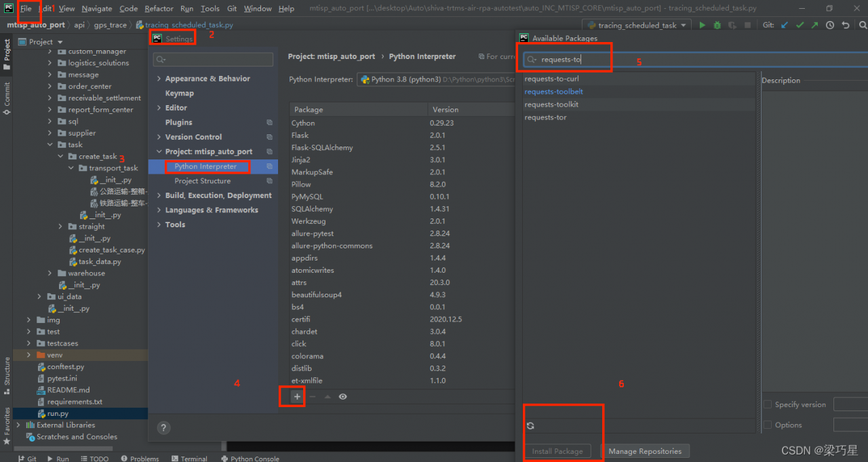This screenshot has height=462, width=868.
Task: Toggle the Project side tool tab
Action: 7,54
